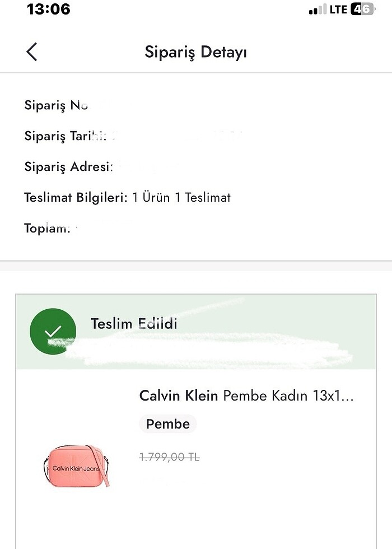Tap the battery level indicator
Viewport: 392px width, 549px height.
pyautogui.click(x=362, y=10)
